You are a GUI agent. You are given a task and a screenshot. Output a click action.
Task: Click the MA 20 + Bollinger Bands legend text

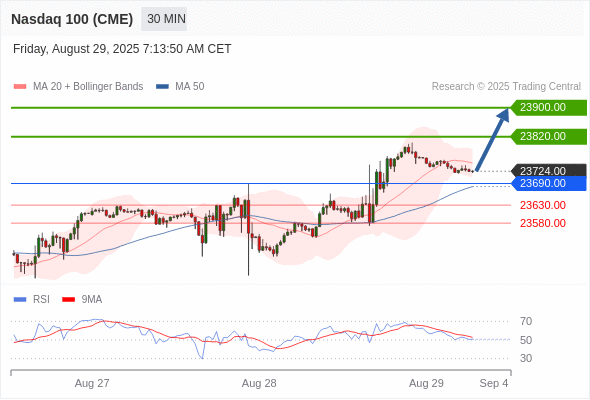(x=88, y=87)
